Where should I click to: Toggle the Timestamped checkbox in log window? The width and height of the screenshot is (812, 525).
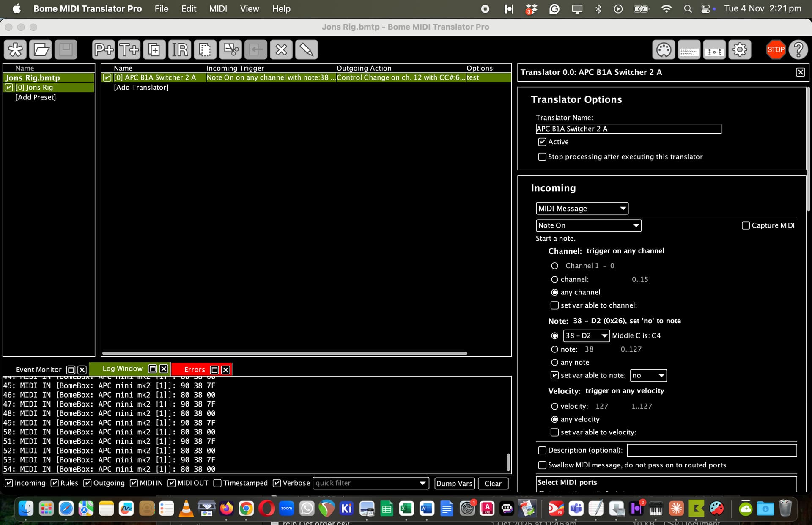[217, 483]
